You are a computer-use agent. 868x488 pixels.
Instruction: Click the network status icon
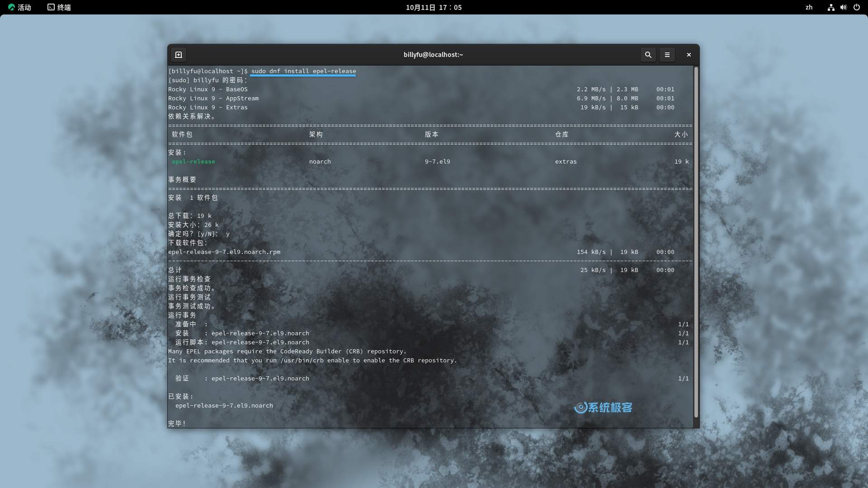(x=831, y=7)
